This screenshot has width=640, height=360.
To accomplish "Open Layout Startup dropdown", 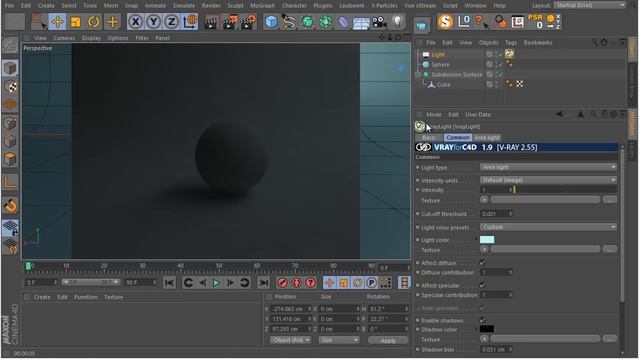I will (x=590, y=5).
